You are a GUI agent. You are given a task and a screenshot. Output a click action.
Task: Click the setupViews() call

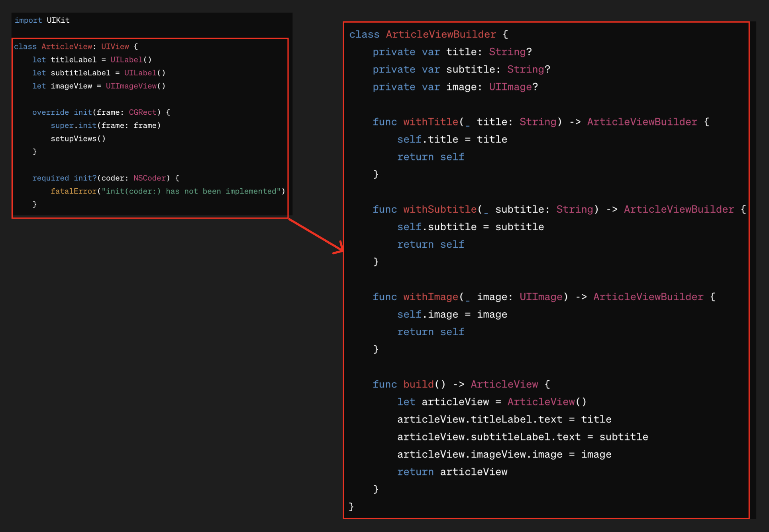pyautogui.click(x=78, y=139)
